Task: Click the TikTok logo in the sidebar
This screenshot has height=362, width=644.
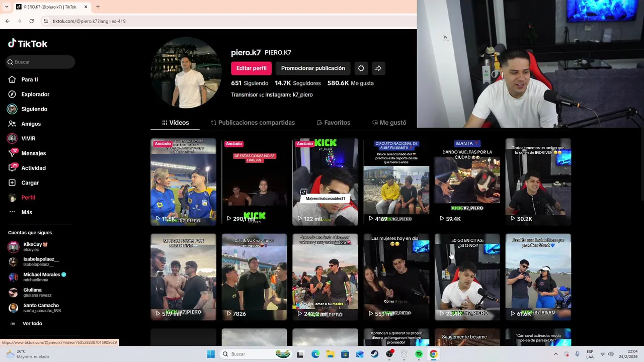Action: 28,44
